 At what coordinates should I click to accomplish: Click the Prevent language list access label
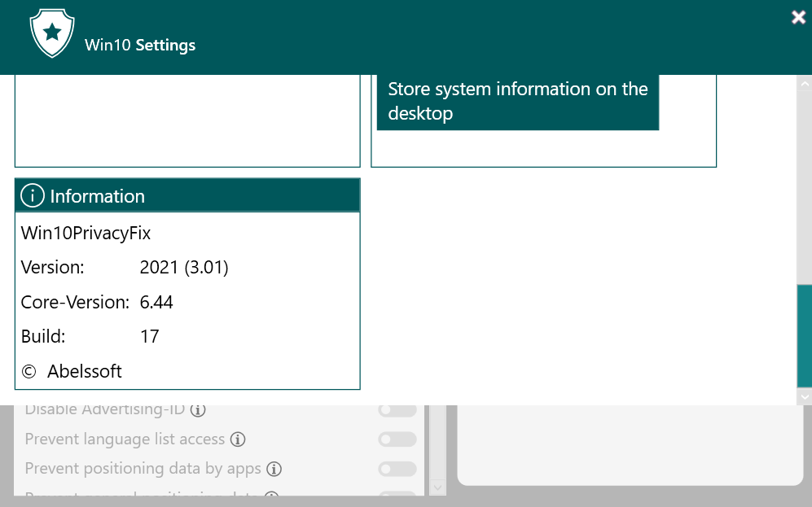(x=125, y=439)
